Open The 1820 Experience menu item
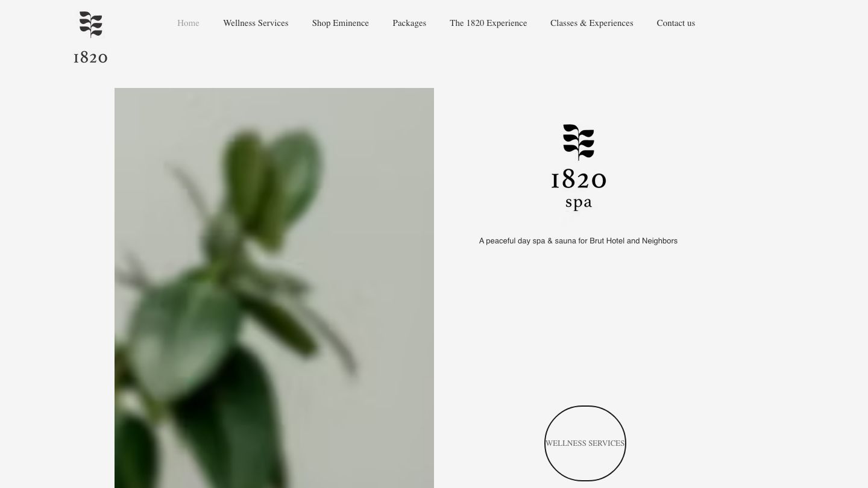 (x=488, y=23)
